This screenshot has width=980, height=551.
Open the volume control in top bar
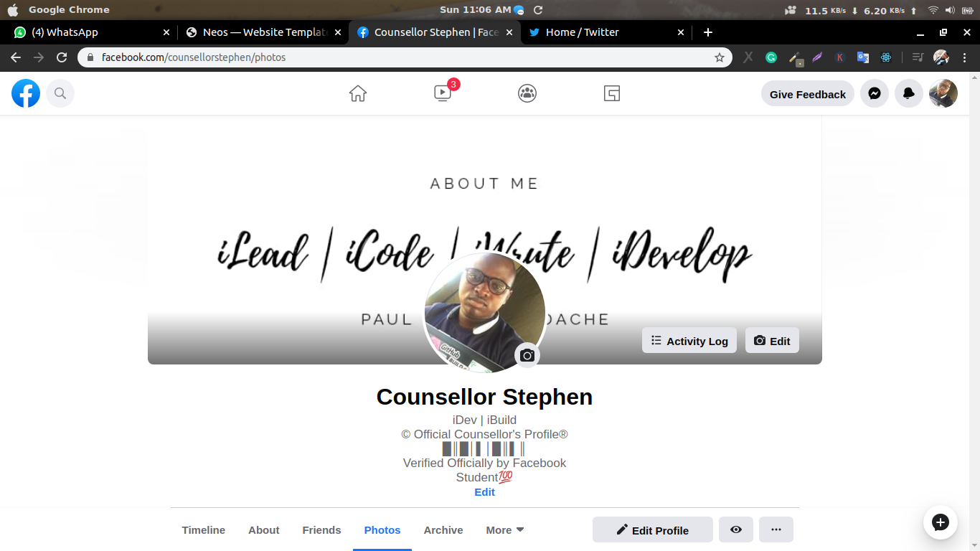(950, 10)
